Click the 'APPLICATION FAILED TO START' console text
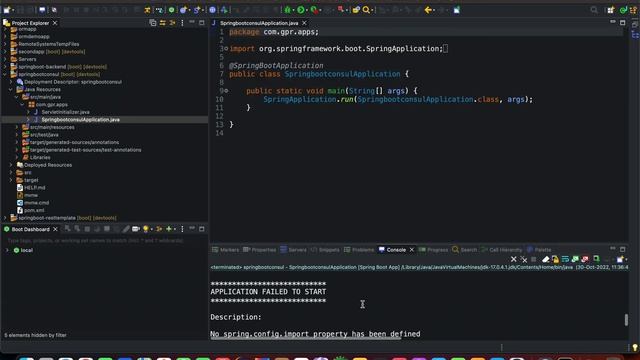Viewport: 640px width, 360px height. (268, 291)
